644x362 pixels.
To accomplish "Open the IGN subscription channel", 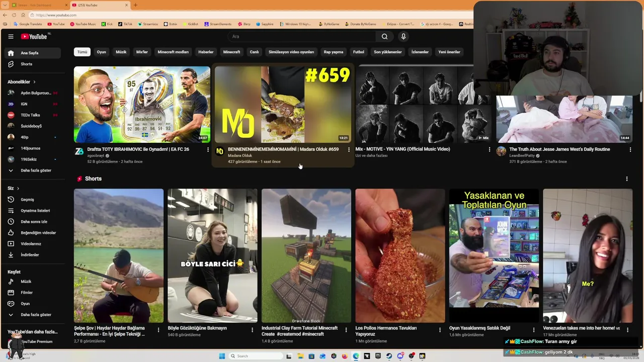I will 33,104.
